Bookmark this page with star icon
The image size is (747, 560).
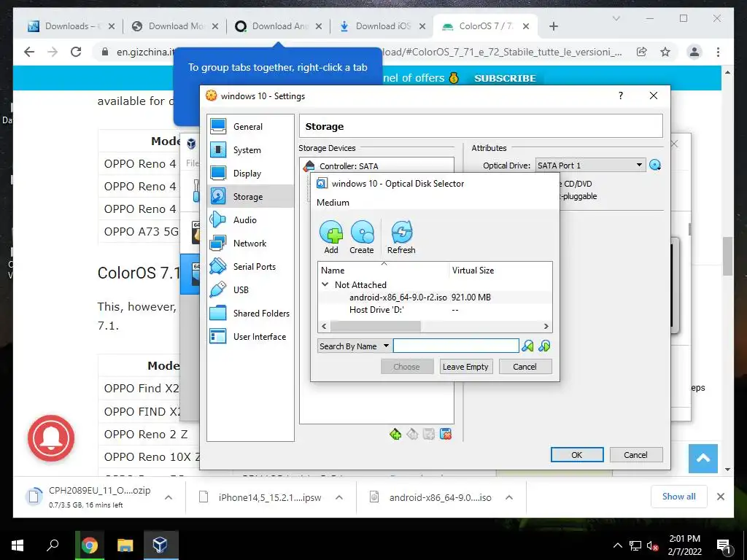tap(665, 52)
